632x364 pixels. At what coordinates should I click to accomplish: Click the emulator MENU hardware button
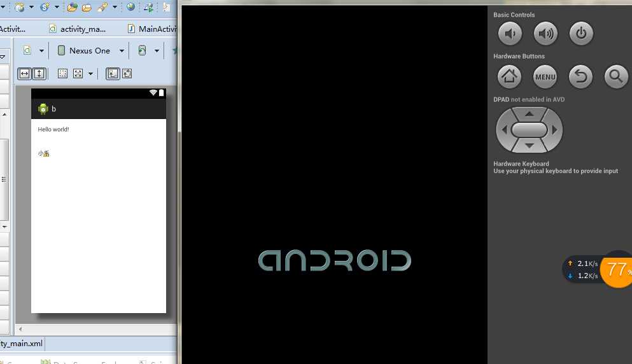coord(545,76)
